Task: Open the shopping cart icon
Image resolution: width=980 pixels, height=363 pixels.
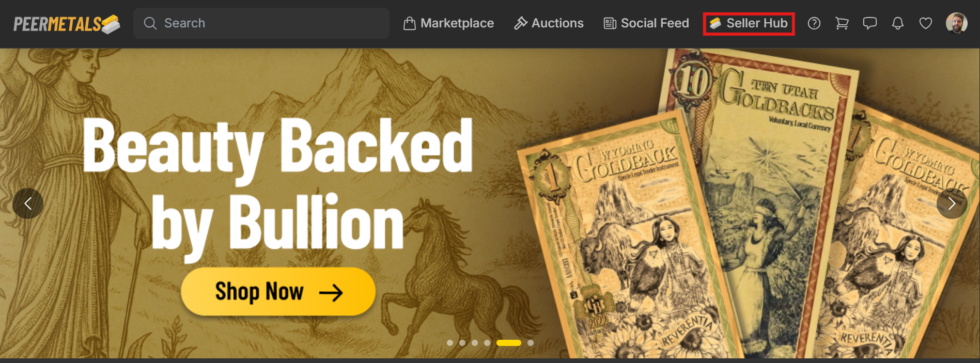Action: point(842,23)
